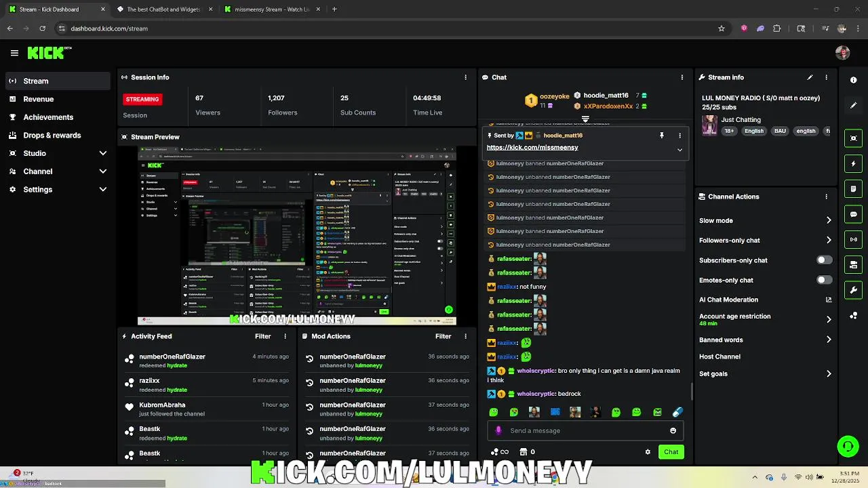868x488 pixels.
Task: Click the info icon in the right rail
Action: click(853, 80)
